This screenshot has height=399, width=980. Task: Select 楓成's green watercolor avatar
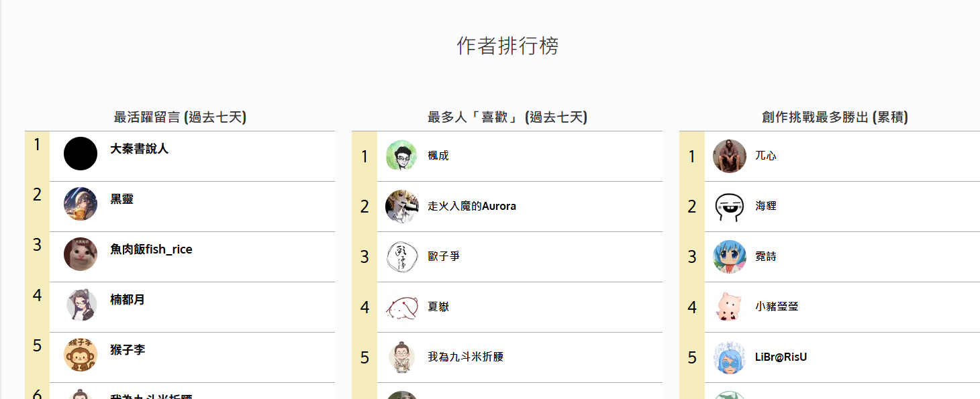(402, 156)
